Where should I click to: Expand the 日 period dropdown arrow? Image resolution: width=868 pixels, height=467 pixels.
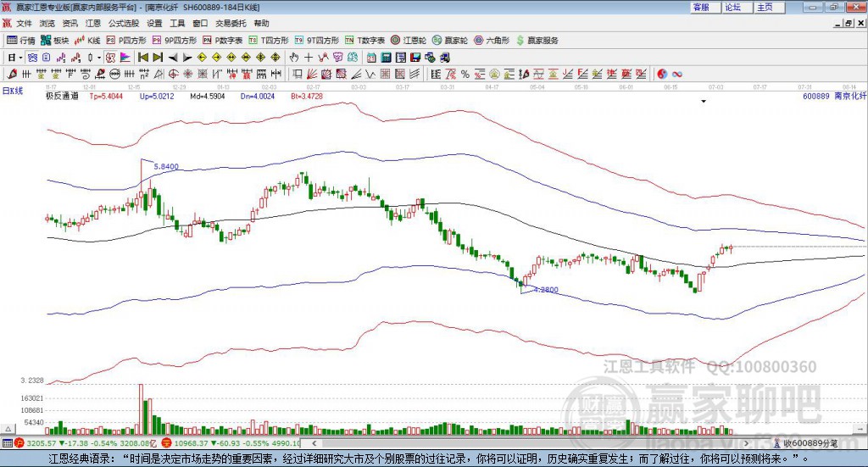(x=20, y=58)
